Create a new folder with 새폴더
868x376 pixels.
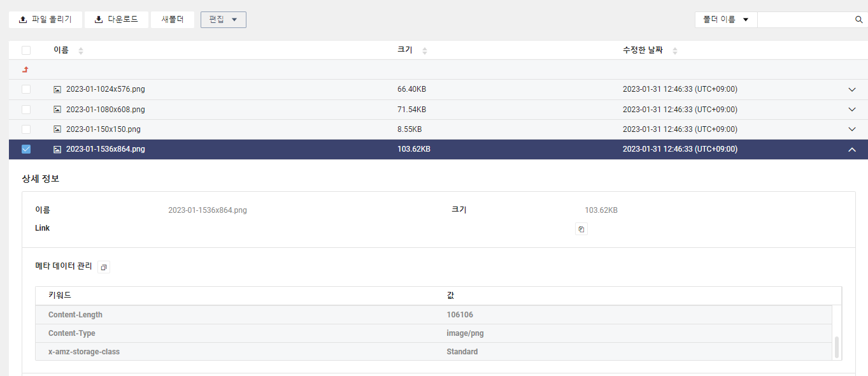(172, 19)
